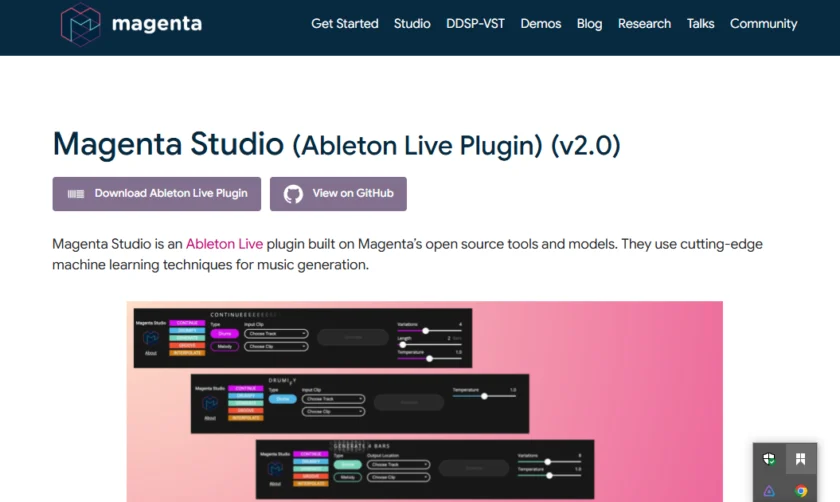Toggle Melody type in the Continue panel
Screen dimensions: 840x502
[x=224, y=347]
